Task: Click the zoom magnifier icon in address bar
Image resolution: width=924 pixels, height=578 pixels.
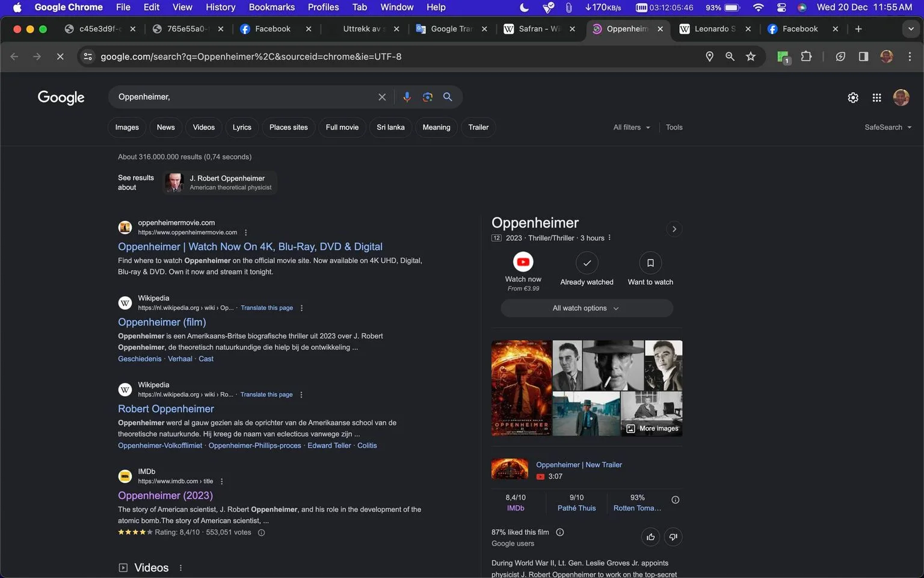Action: click(730, 57)
